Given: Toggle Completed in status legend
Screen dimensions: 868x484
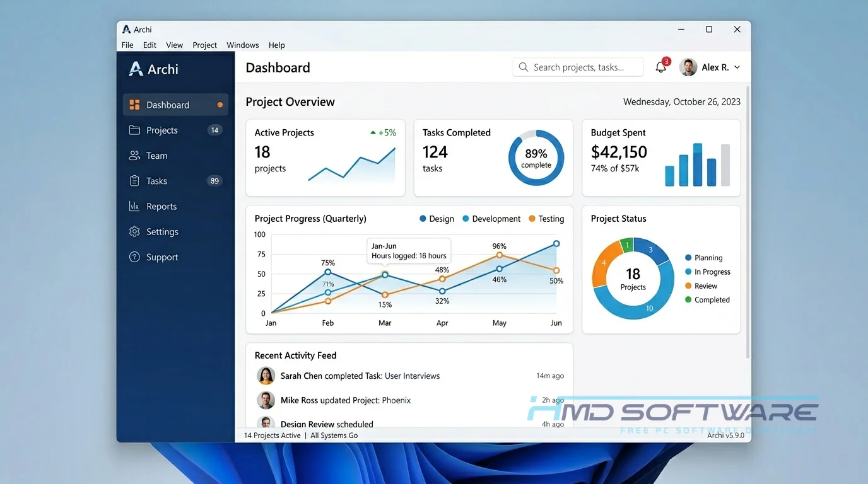Looking at the screenshot, I should coord(707,300).
